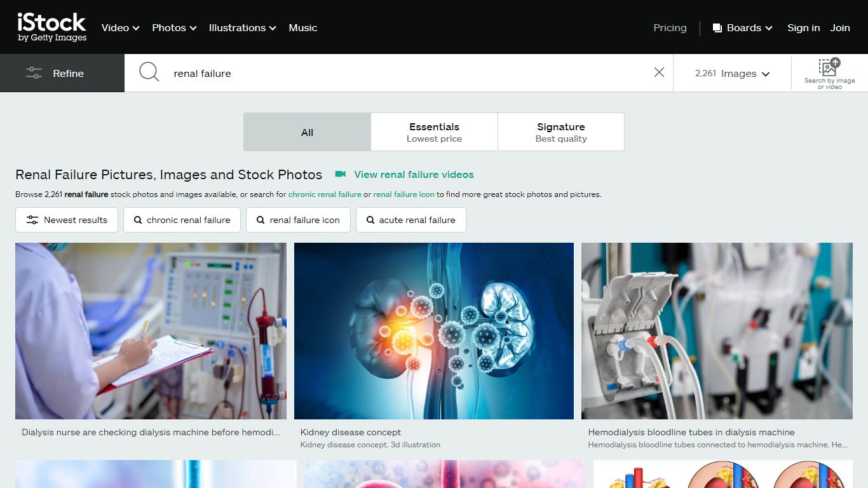Click the sliders icon in Newest results button

click(x=32, y=220)
